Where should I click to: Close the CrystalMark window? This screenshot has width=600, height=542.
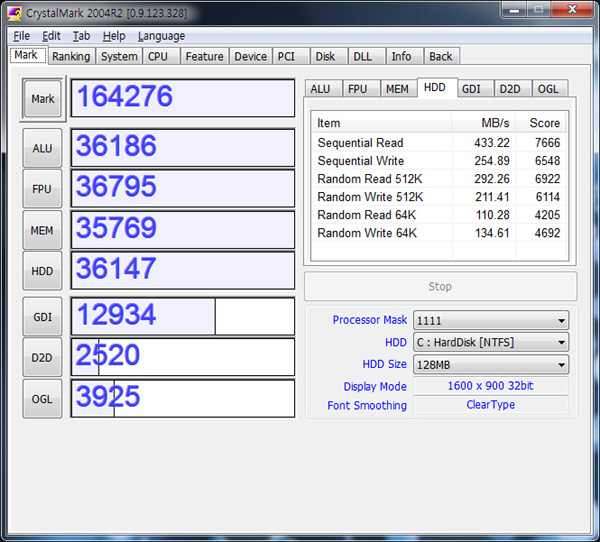coord(572,9)
